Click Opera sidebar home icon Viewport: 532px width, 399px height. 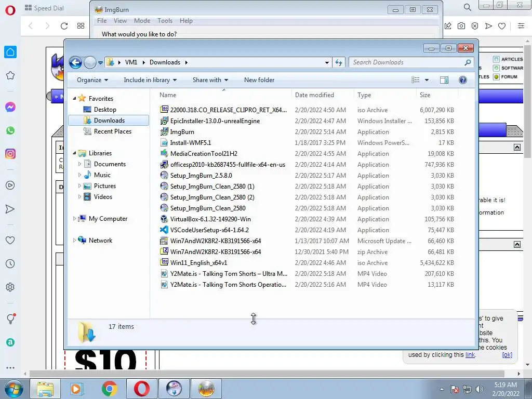point(10,52)
